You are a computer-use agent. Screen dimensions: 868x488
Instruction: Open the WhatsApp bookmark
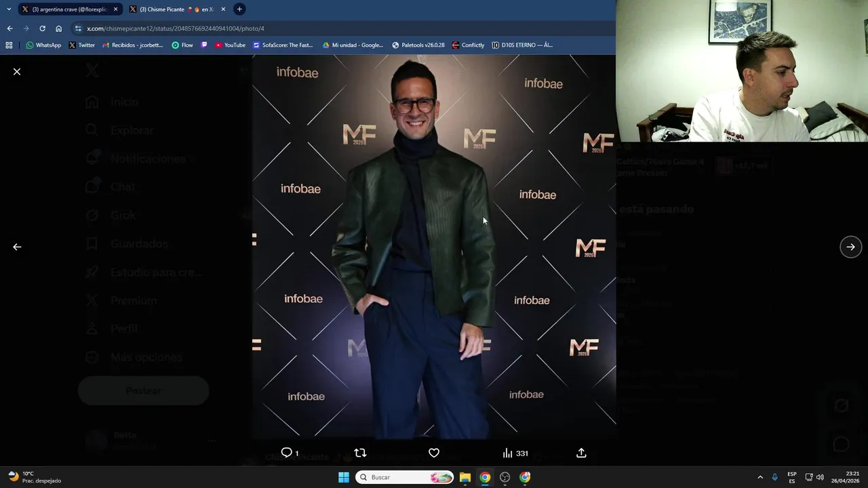[43, 45]
